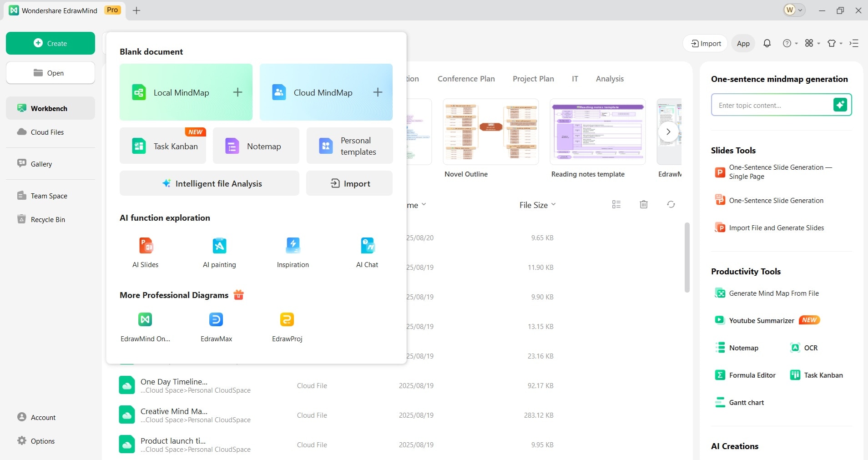
Task: Switch to Conference Plan template tab
Action: (466, 79)
